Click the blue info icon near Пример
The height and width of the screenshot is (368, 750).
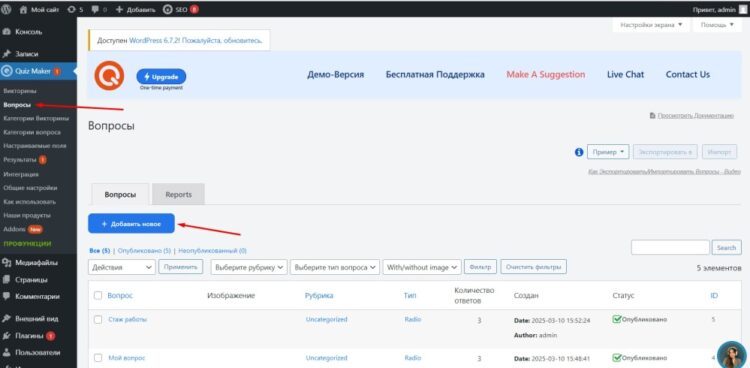click(x=579, y=152)
